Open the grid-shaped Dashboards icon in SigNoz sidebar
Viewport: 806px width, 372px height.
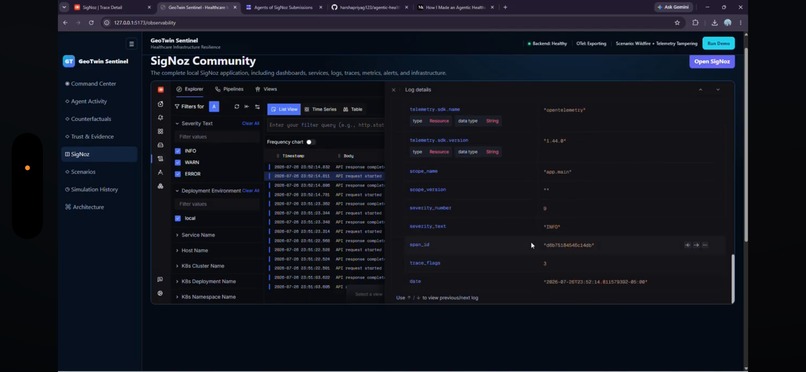pyautogui.click(x=160, y=132)
